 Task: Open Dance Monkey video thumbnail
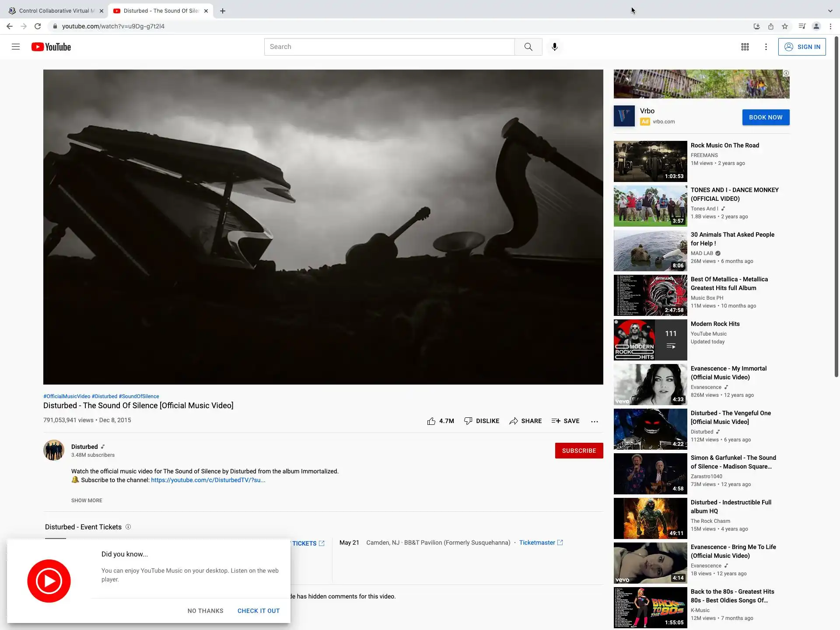[650, 206]
